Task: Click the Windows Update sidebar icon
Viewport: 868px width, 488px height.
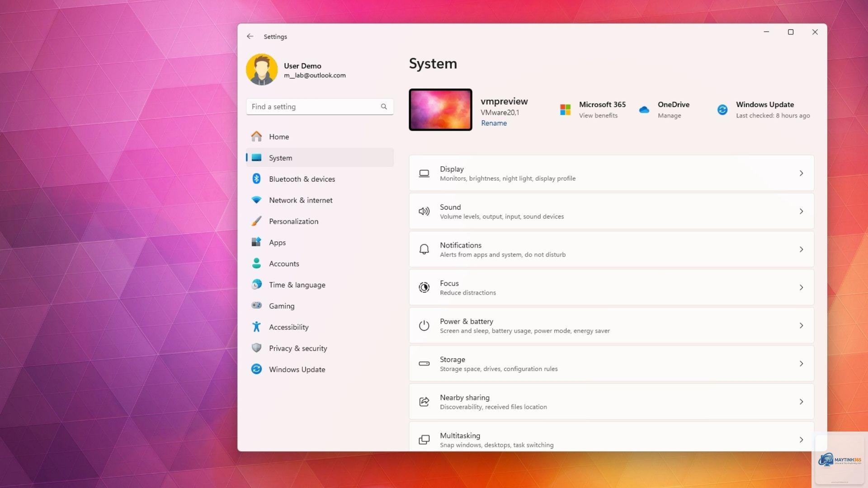Action: point(256,369)
